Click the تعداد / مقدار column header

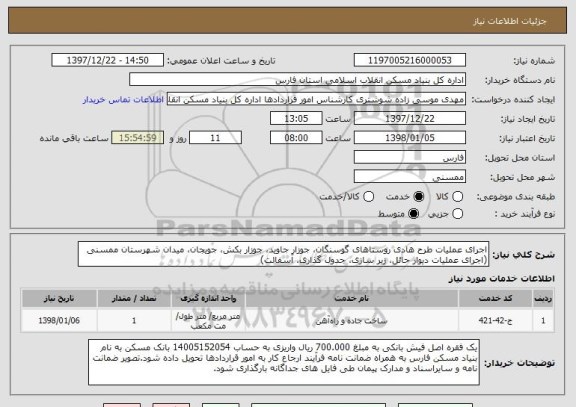point(134,298)
